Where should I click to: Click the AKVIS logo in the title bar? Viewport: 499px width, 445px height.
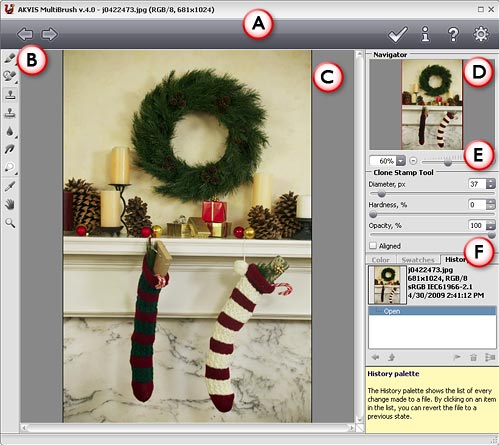pos(9,9)
